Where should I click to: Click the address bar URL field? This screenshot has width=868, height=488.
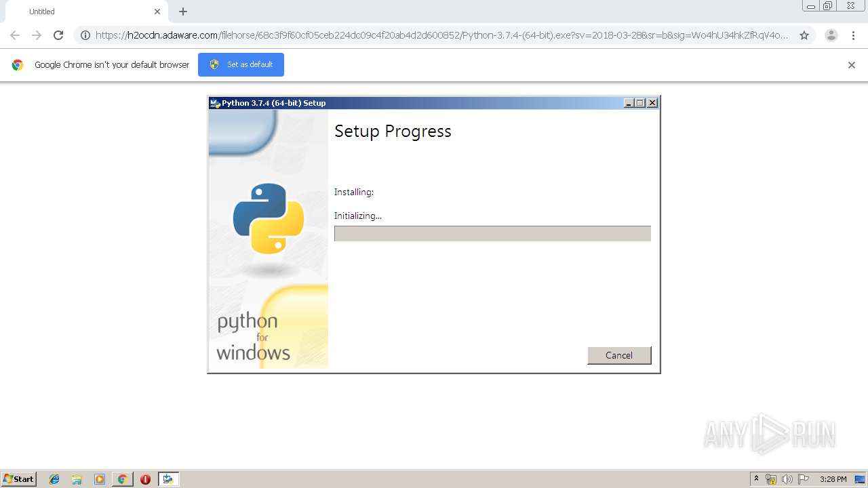point(442,35)
